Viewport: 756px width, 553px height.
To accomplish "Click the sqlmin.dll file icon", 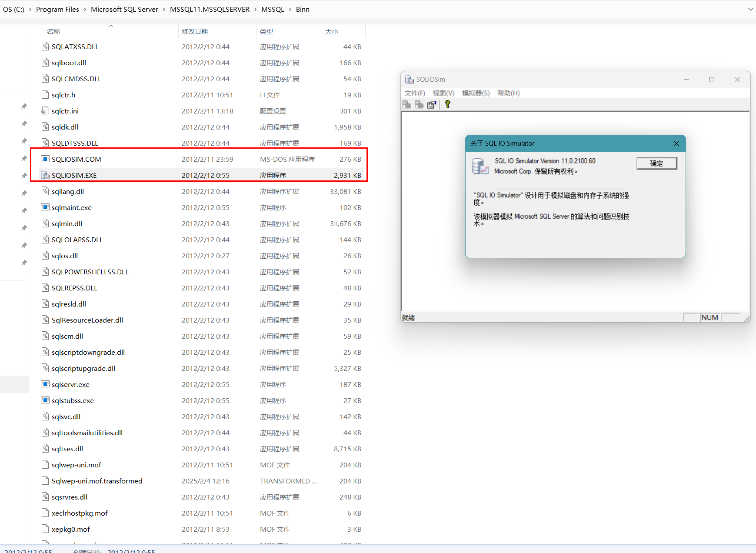I will tap(45, 223).
